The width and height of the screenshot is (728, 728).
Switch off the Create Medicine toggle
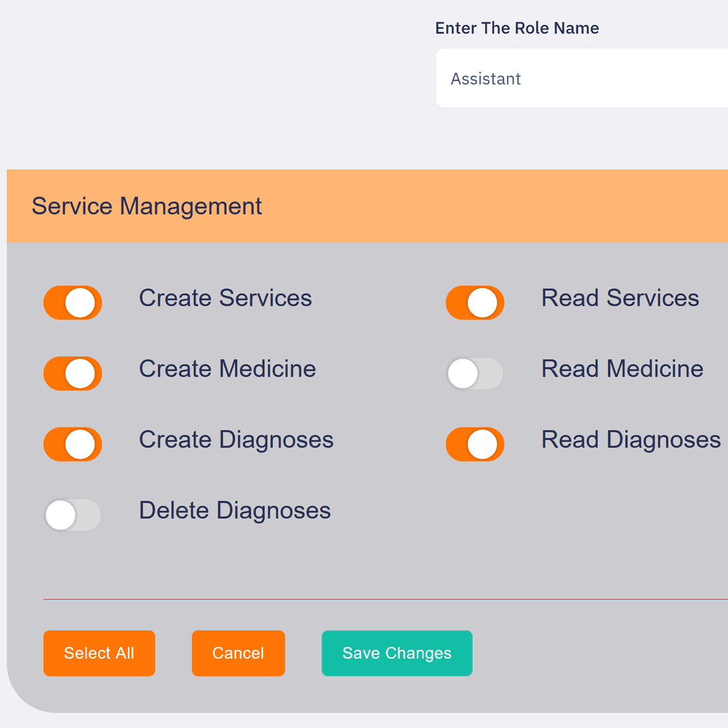pos(73,373)
